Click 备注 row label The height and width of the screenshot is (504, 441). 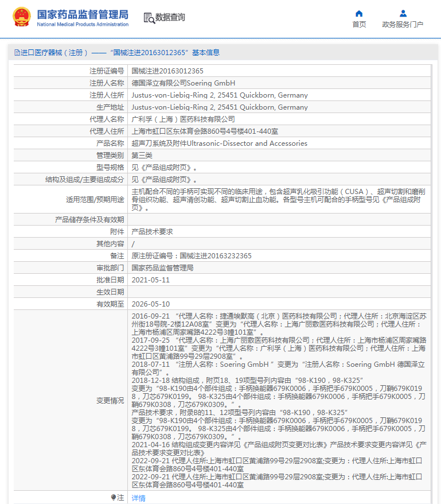pyautogui.click(x=117, y=256)
